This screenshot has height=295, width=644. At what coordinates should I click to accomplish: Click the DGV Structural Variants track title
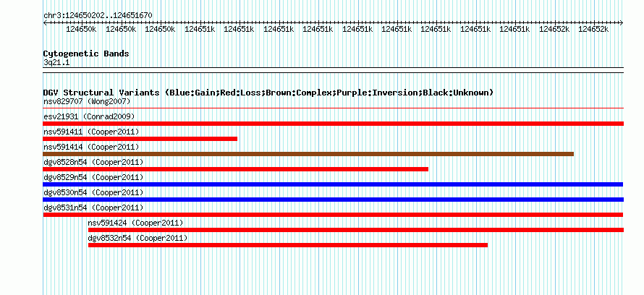coord(268,93)
